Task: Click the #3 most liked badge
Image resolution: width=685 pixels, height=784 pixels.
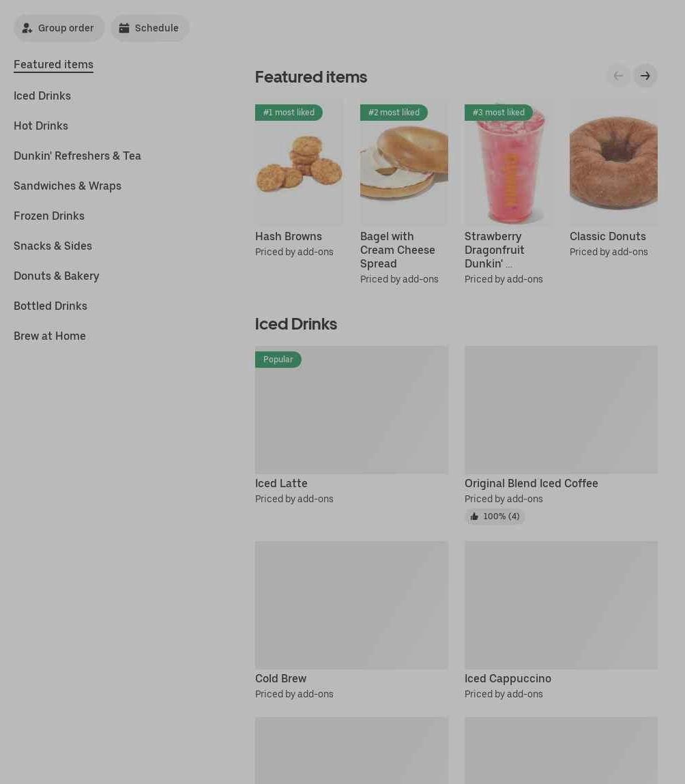Action: tap(498, 113)
